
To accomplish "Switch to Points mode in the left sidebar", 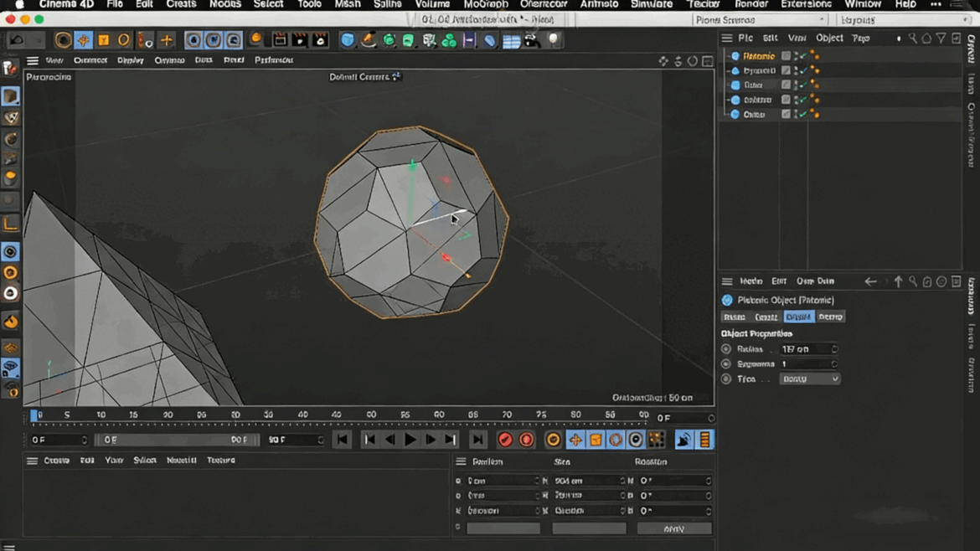I will (10, 250).
